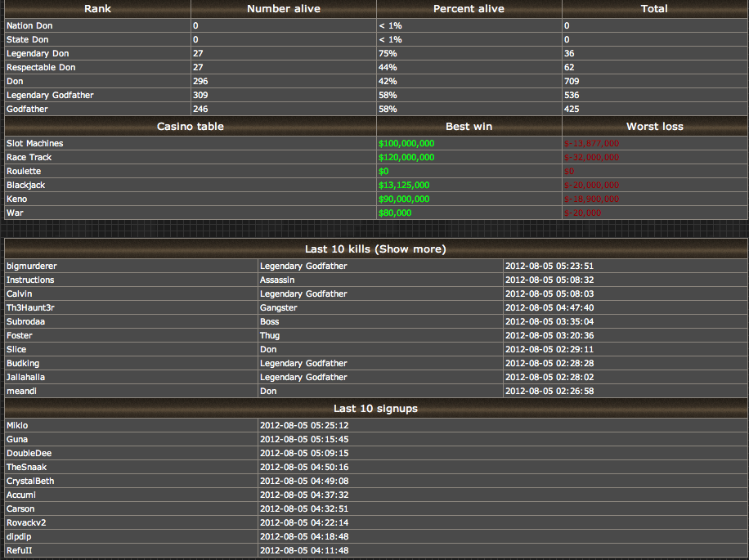Select the $80,000 War best win

(x=395, y=213)
